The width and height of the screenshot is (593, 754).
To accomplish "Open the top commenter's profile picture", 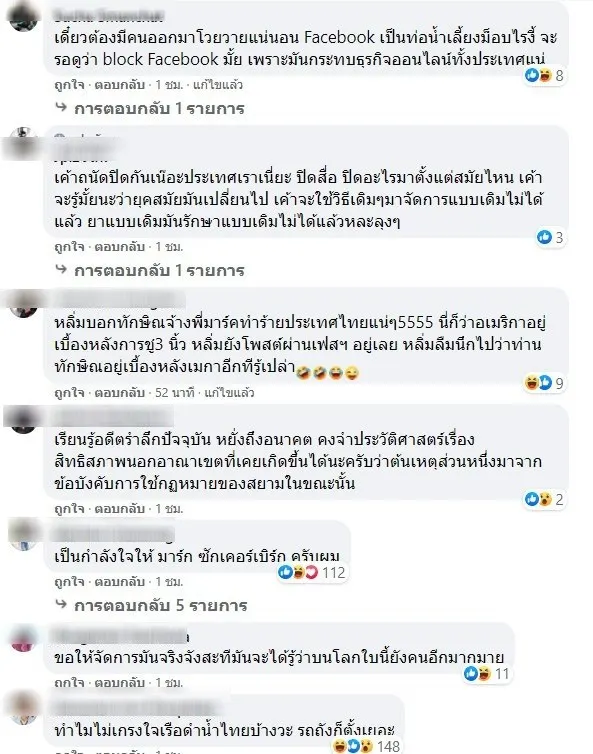I will 23,17.
